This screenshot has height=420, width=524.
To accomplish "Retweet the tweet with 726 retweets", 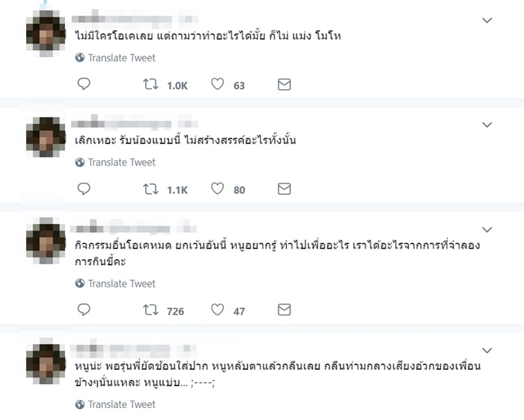I will point(150,310).
